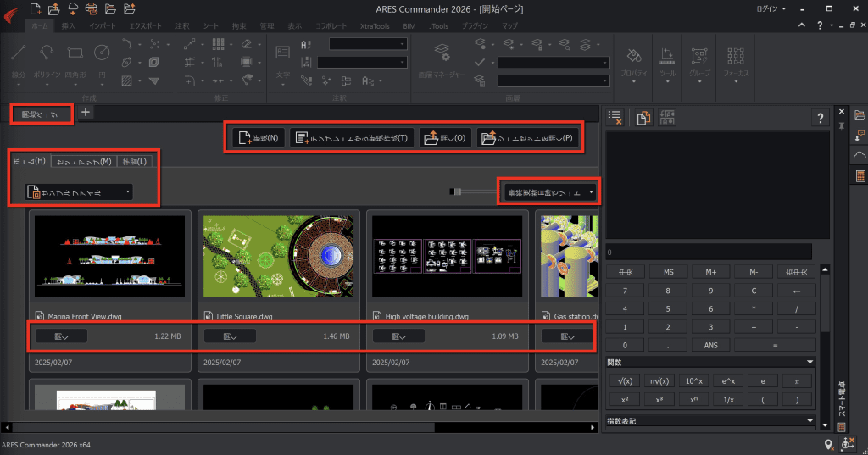Screen dimensions: 868x455
Task: Toggle the pin on the calculator panel
Action: pos(842,126)
